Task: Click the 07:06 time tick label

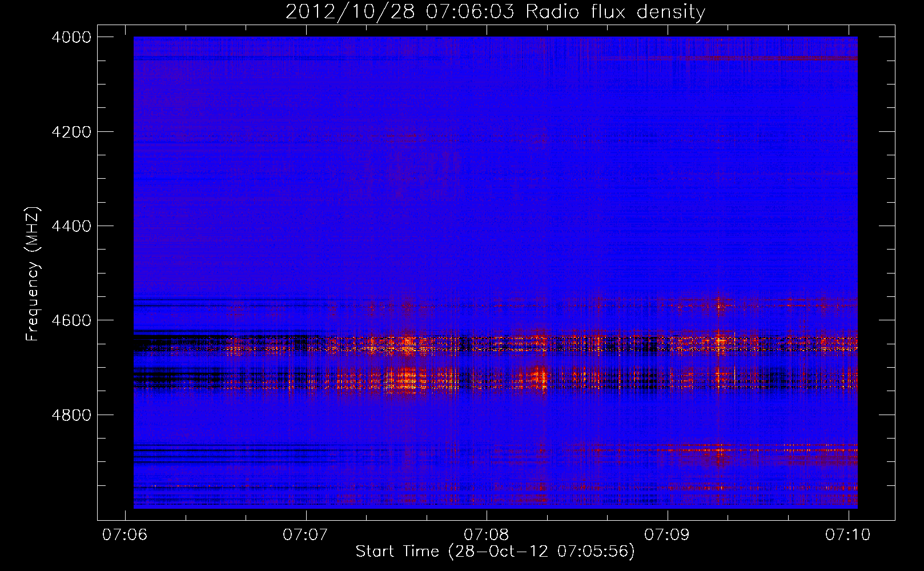Action: pos(125,534)
